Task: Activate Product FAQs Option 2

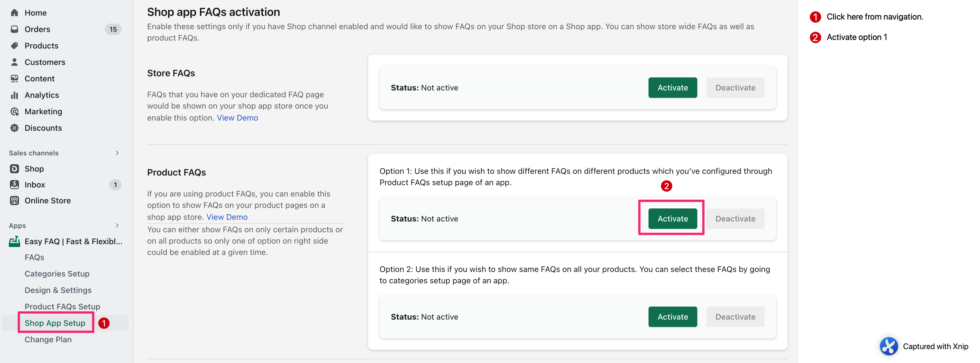Action: click(x=672, y=316)
